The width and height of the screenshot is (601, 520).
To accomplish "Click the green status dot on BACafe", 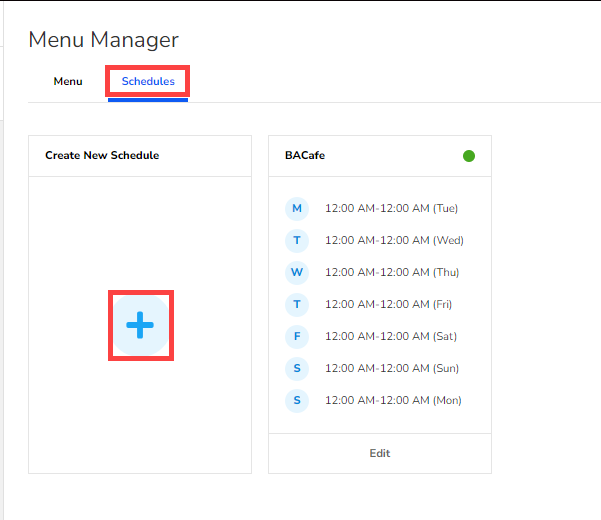I will click(x=469, y=156).
